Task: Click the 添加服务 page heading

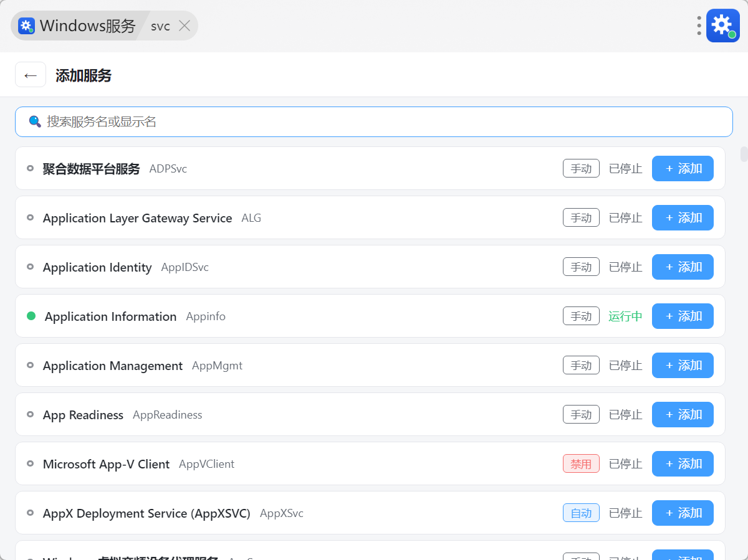Action: [84, 75]
